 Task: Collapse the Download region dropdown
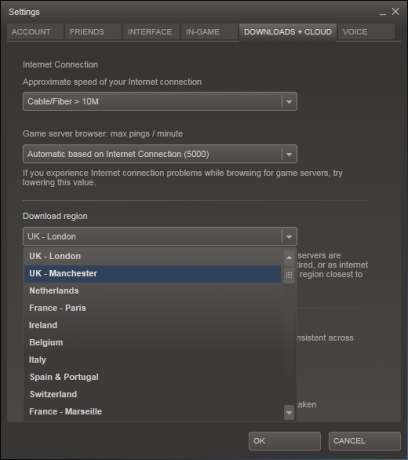point(289,237)
